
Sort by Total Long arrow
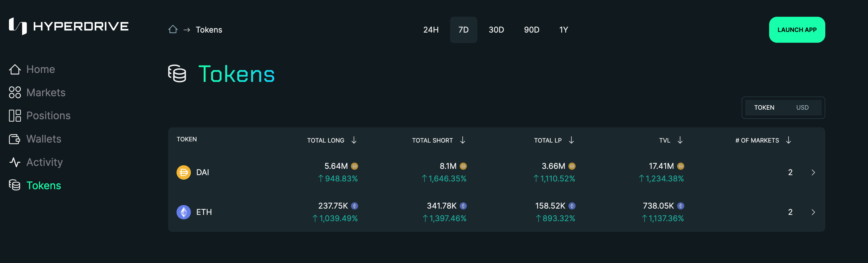click(354, 140)
